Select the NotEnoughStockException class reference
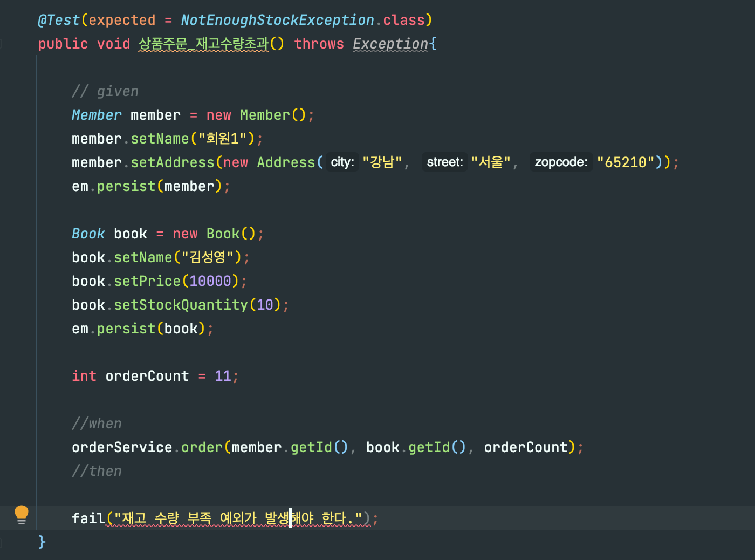Viewport: 755px width, 560px height. click(x=277, y=19)
